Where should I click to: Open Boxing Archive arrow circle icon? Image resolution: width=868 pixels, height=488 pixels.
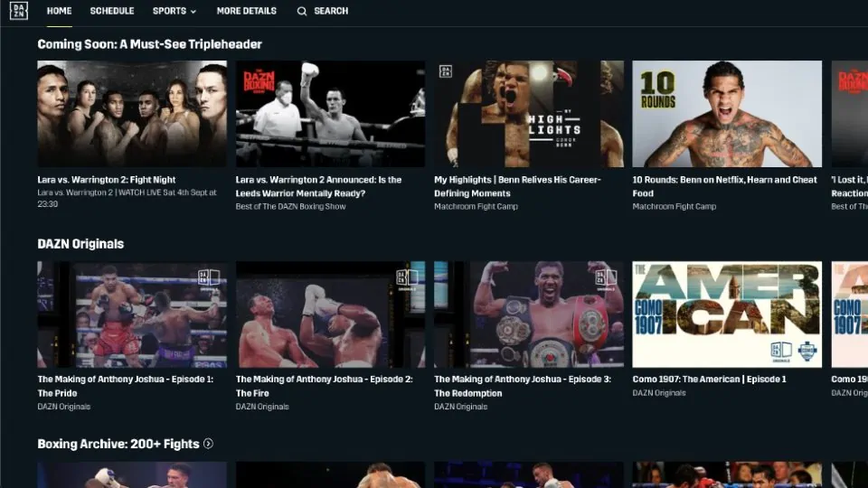[x=208, y=444]
